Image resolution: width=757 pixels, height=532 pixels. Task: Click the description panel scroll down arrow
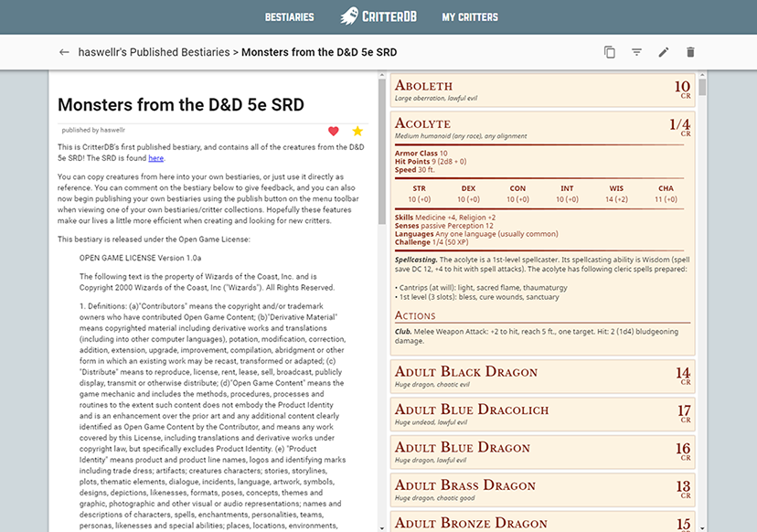[382, 528]
